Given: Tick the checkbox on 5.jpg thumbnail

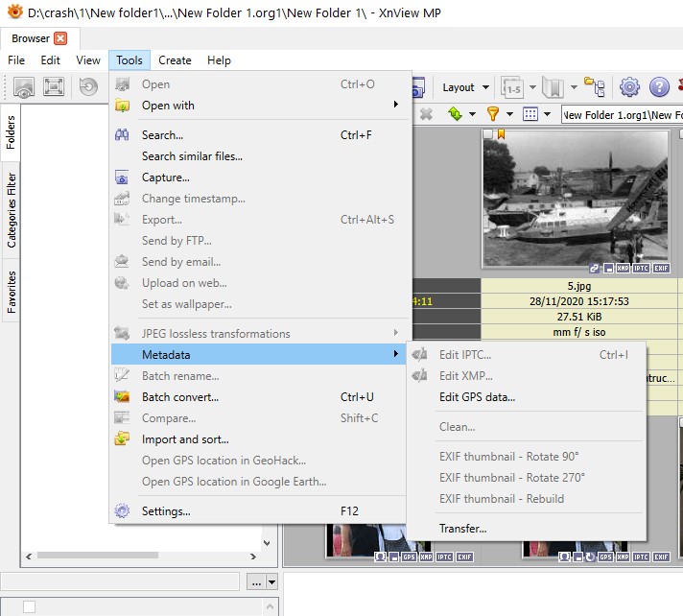Looking at the screenshot, I should tap(488, 135).
